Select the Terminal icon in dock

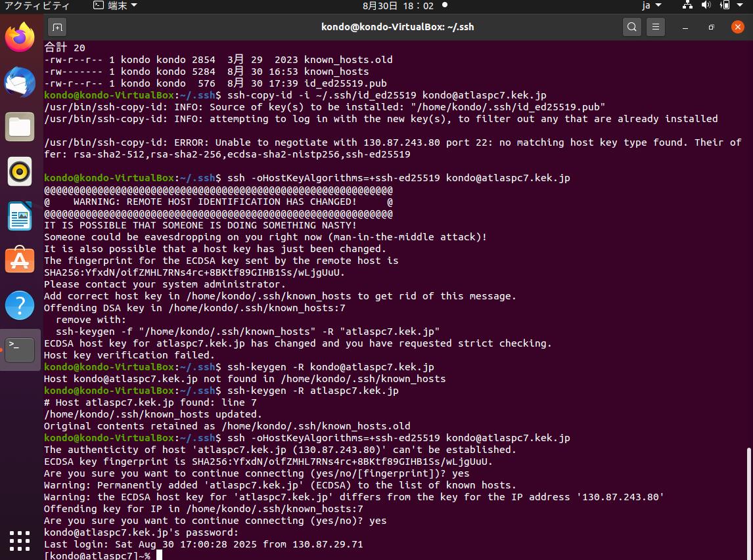pyautogui.click(x=20, y=350)
